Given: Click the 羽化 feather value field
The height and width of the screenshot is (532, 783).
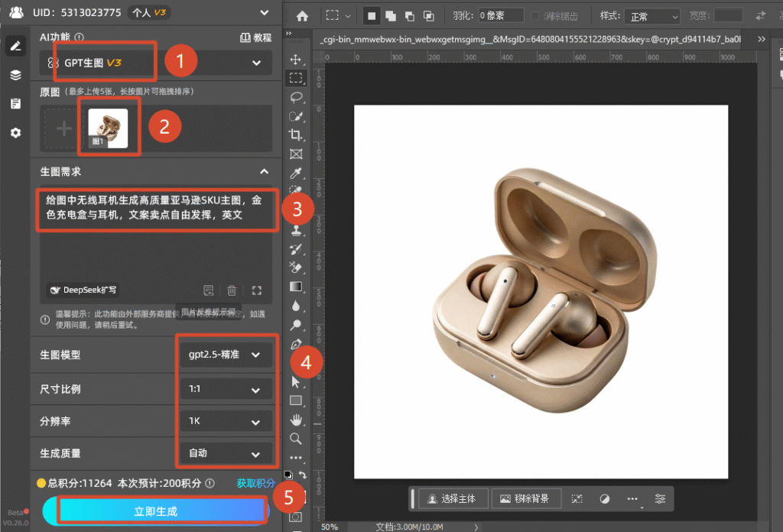Looking at the screenshot, I should pyautogui.click(x=501, y=16).
